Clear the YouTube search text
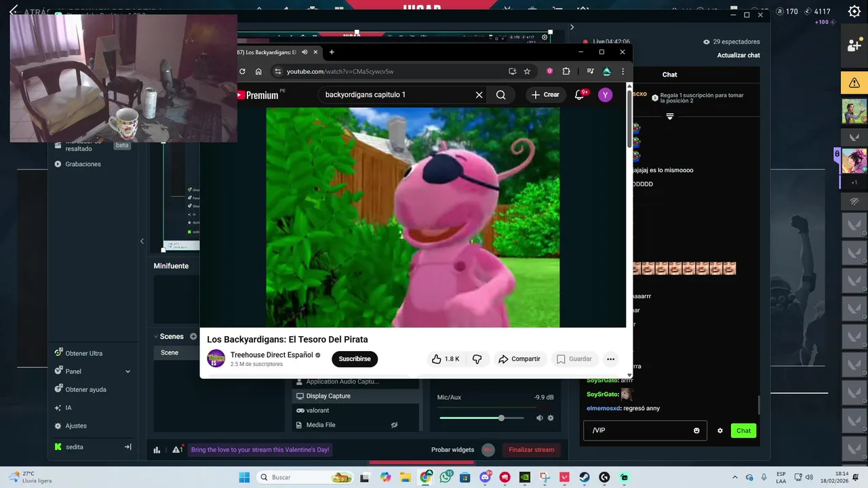 coord(479,95)
